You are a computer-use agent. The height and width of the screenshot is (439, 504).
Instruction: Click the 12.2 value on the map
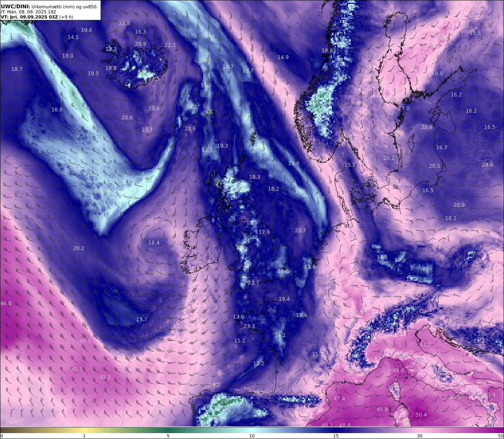click(259, 363)
